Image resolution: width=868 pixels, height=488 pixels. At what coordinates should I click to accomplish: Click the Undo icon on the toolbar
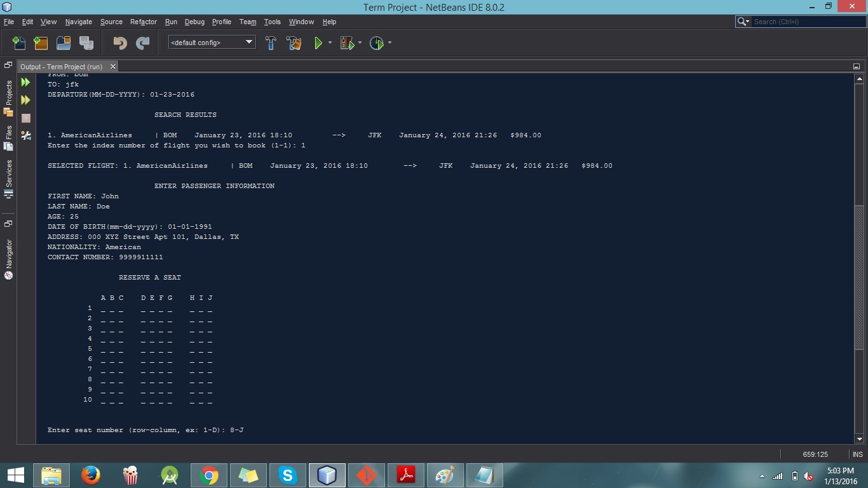tap(121, 43)
